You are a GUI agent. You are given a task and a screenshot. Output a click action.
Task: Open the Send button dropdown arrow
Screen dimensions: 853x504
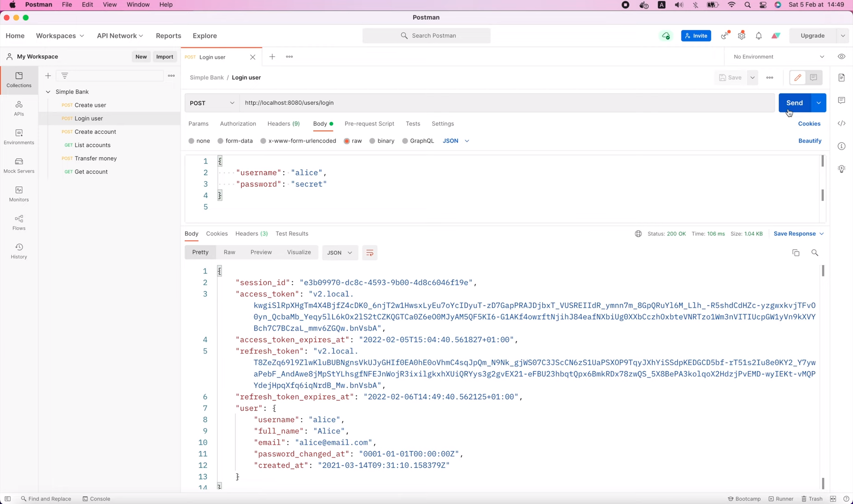coord(818,103)
